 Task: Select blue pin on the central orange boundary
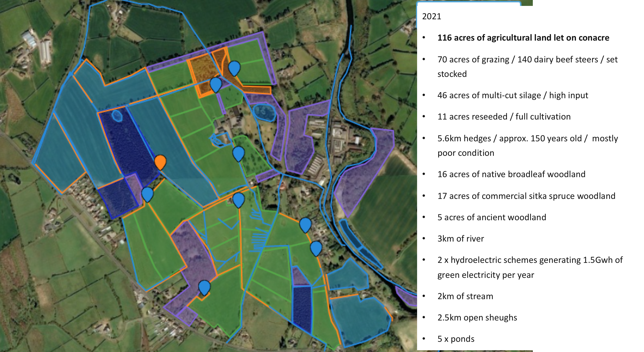[x=238, y=199]
